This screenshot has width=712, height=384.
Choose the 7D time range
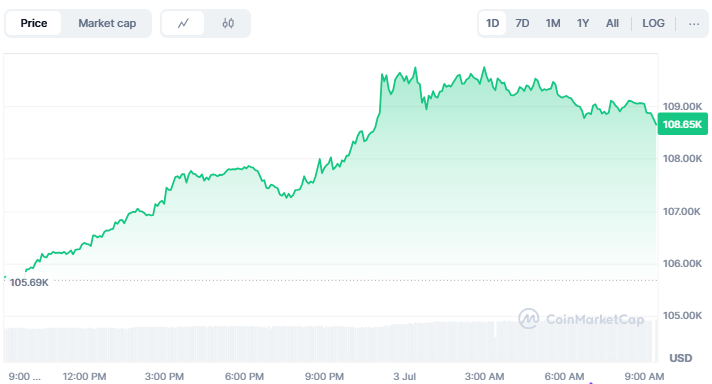[522, 23]
